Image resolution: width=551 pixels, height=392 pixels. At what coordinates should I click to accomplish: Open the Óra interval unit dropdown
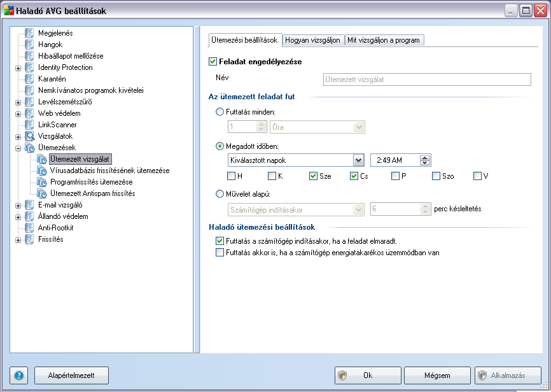[x=359, y=127]
